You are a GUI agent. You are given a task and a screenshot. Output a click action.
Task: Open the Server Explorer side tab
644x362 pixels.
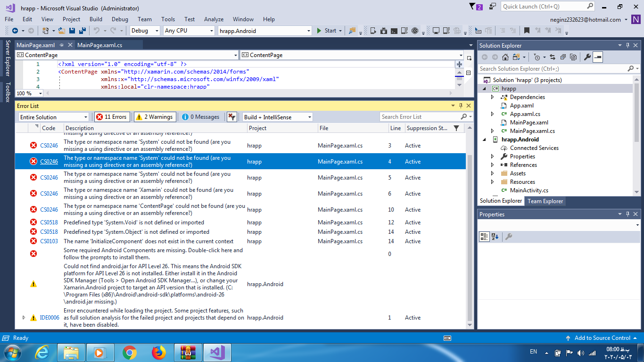tap(8, 58)
